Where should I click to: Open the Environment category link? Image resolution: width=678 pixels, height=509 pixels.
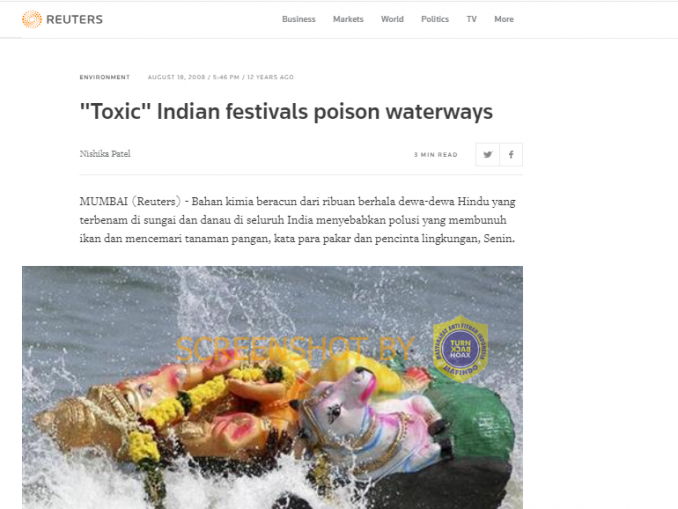[x=105, y=77]
